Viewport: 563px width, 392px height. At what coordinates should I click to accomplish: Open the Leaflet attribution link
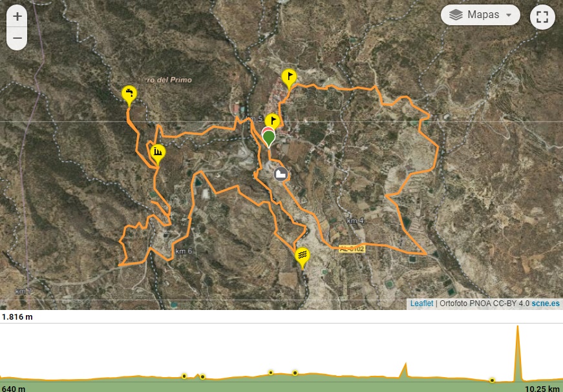click(x=421, y=304)
